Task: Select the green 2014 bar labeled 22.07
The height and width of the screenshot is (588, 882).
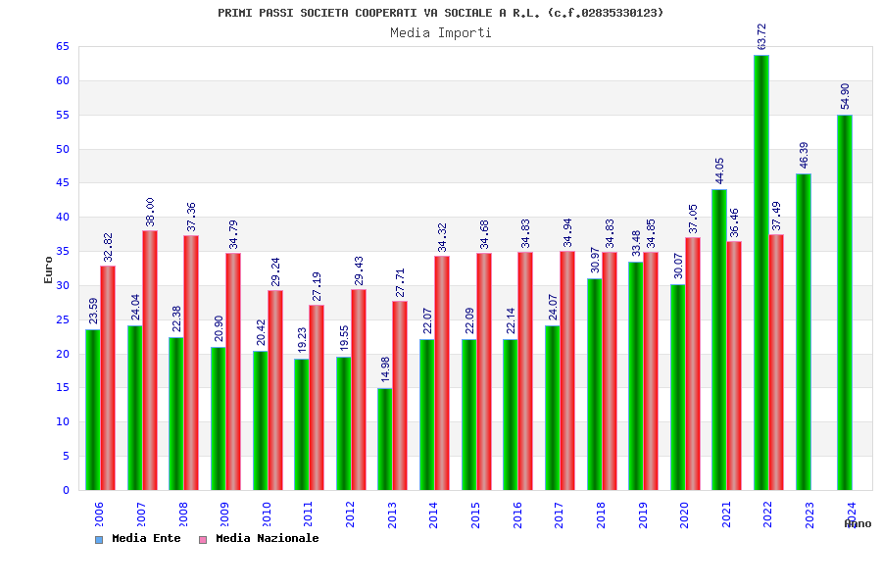Action: click(x=427, y=415)
